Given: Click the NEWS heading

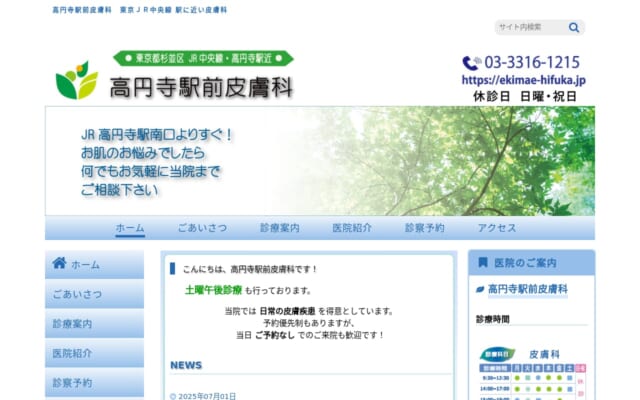Looking at the screenshot, I should pyautogui.click(x=186, y=365).
